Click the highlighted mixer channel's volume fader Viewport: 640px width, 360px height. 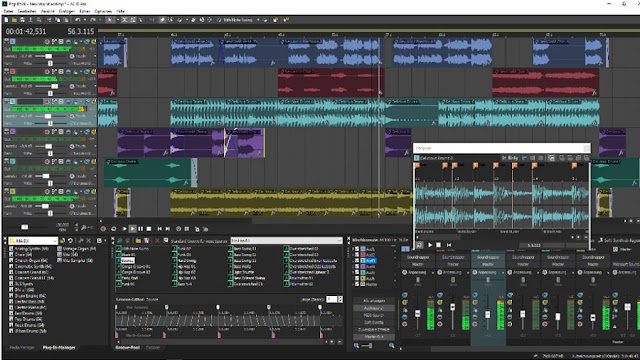point(487,314)
